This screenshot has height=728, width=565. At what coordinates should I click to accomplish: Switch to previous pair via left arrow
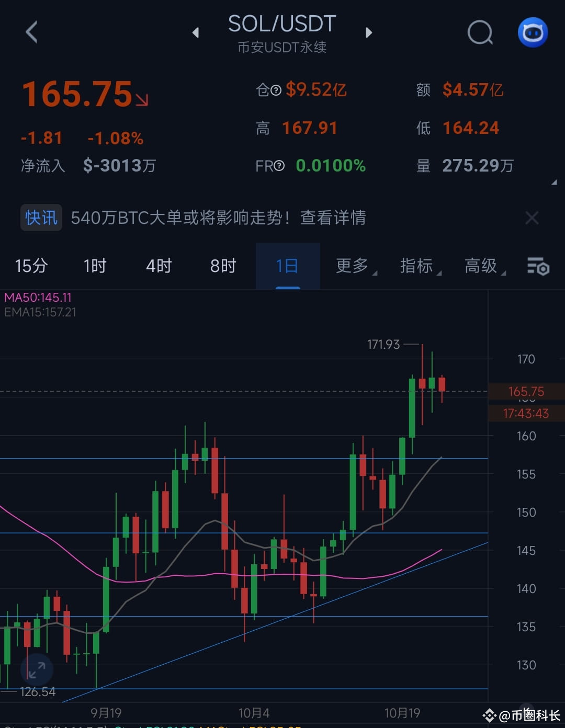pyautogui.click(x=196, y=32)
